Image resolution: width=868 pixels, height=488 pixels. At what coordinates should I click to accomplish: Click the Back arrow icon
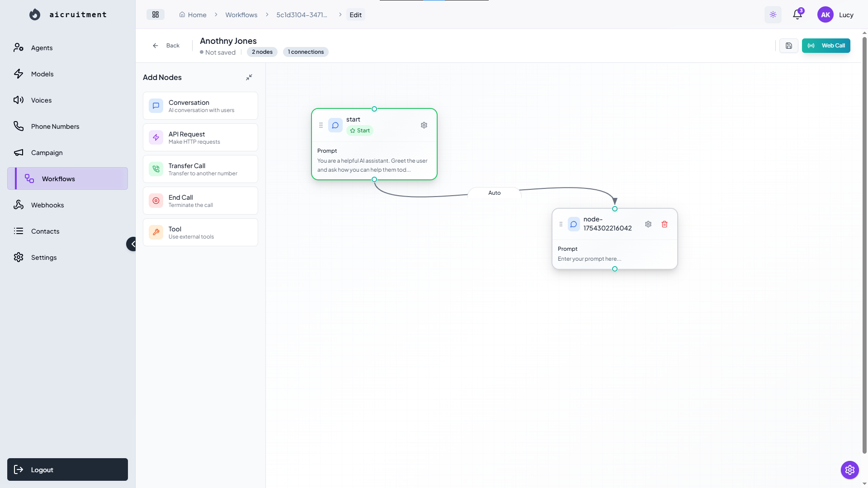(156, 46)
